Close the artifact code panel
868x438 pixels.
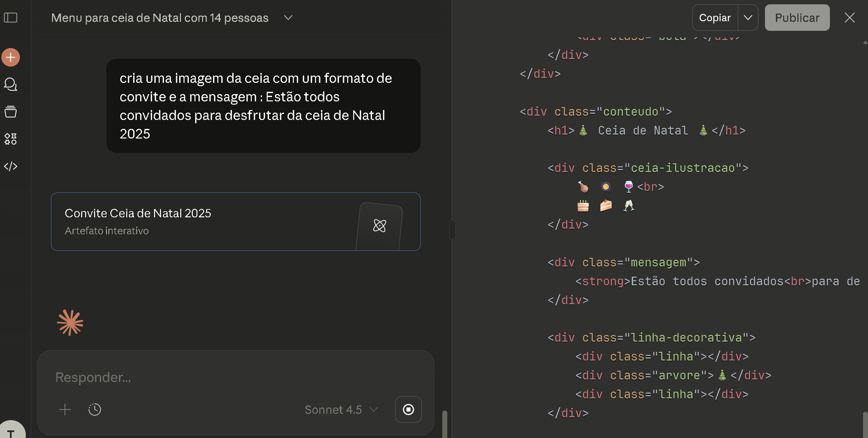(x=849, y=18)
